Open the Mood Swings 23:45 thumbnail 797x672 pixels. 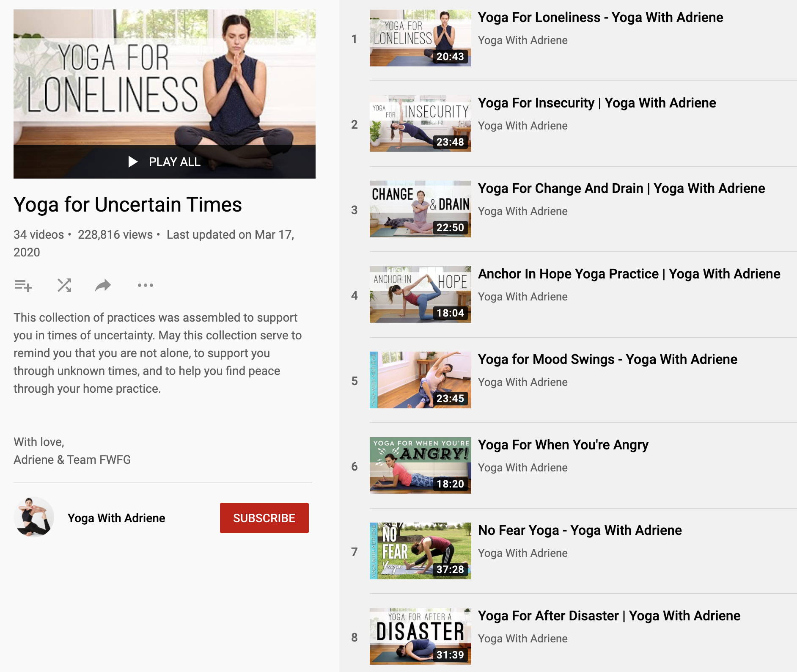click(x=420, y=380)
